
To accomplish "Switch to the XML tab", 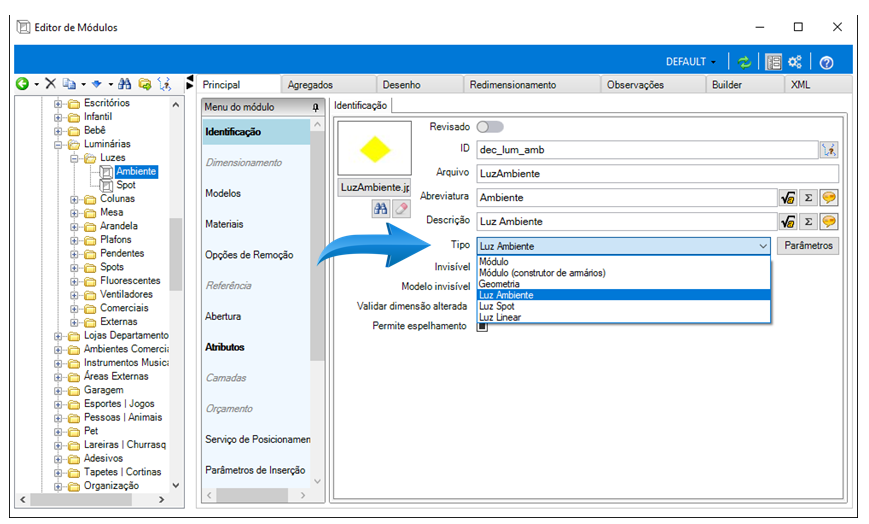I will pos(818,85).
